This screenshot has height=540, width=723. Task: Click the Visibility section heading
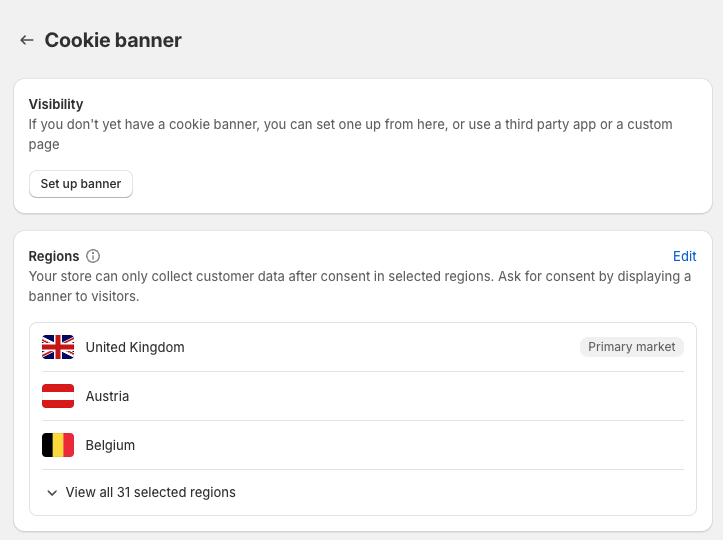point(56,104)
